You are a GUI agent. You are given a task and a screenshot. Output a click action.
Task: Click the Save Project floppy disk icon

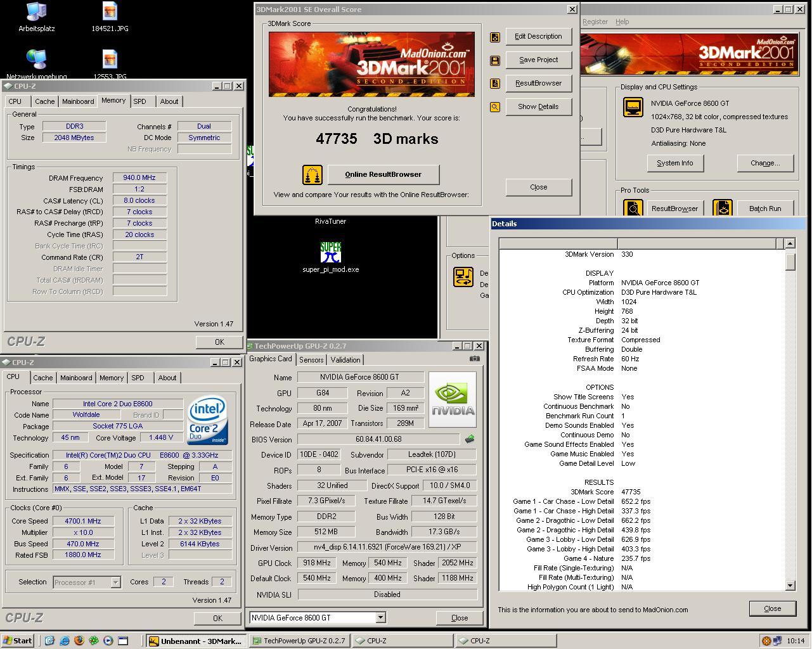click(495, 60)
